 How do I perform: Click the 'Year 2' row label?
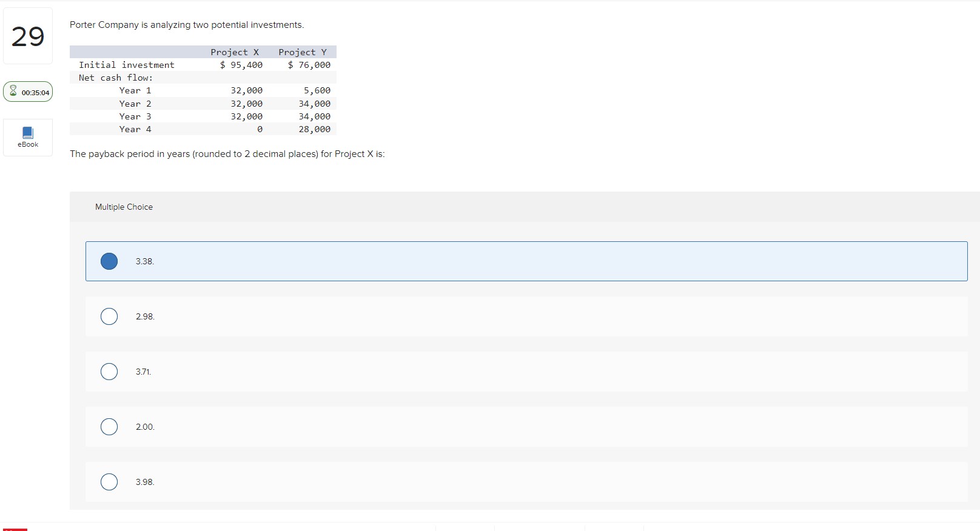tap(135, 104)
